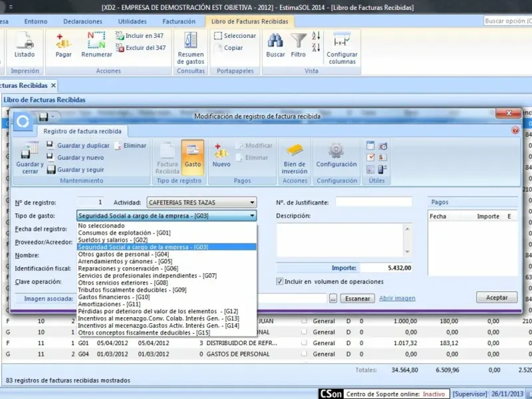Click the Abrir imagen link
Screen dimensions: 532x399
397,298
